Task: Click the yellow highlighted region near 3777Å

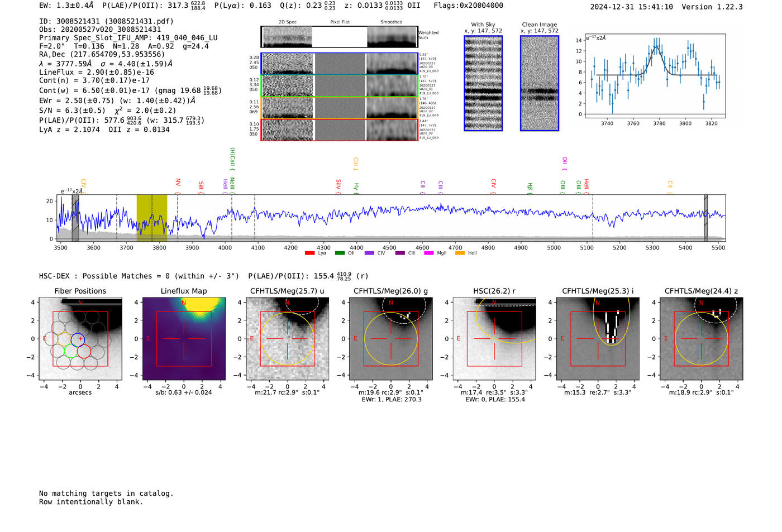Action: [x=152, y=218]
